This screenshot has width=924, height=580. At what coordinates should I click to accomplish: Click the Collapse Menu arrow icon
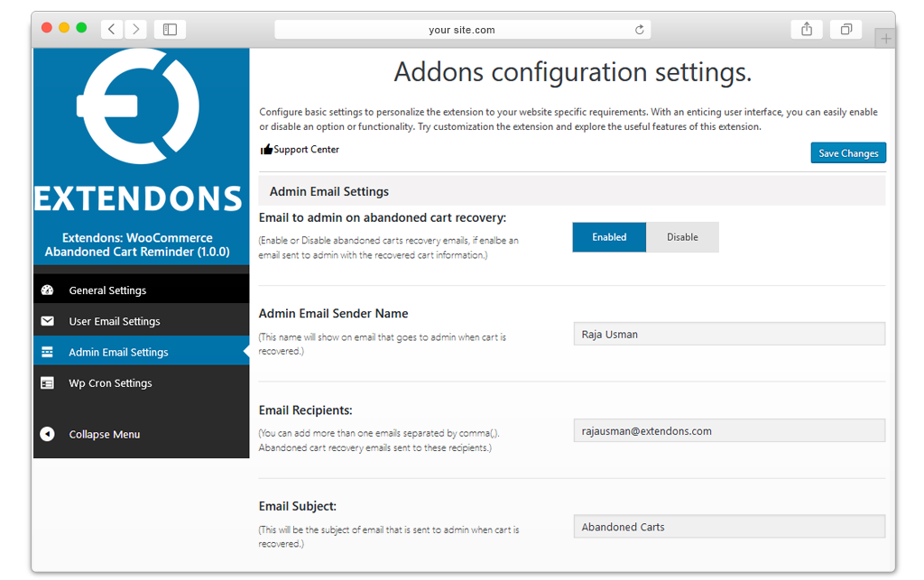(x=47, y=434)
